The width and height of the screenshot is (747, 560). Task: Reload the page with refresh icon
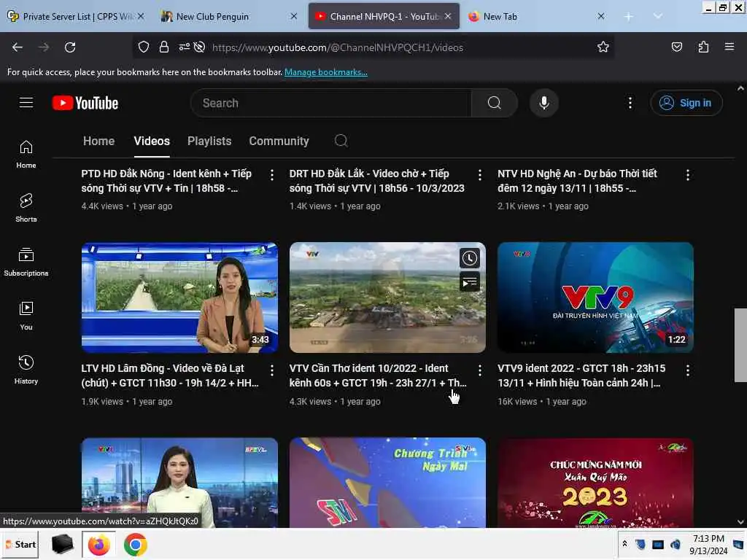70,47
